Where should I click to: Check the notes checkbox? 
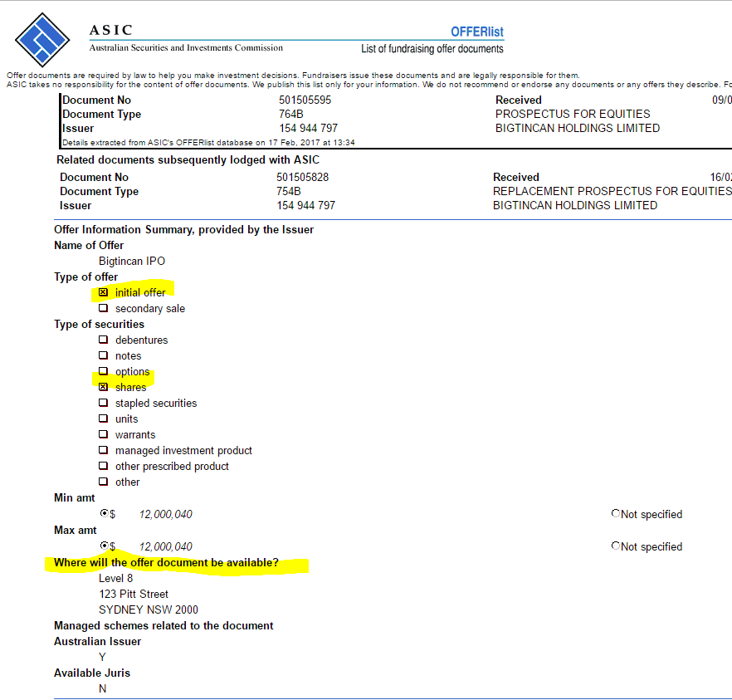103,355
